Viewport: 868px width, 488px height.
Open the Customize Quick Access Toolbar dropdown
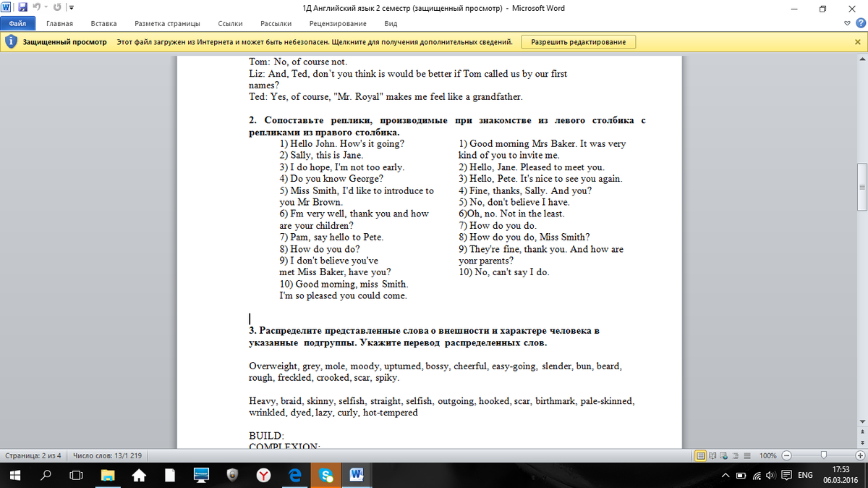click(70, 9)
